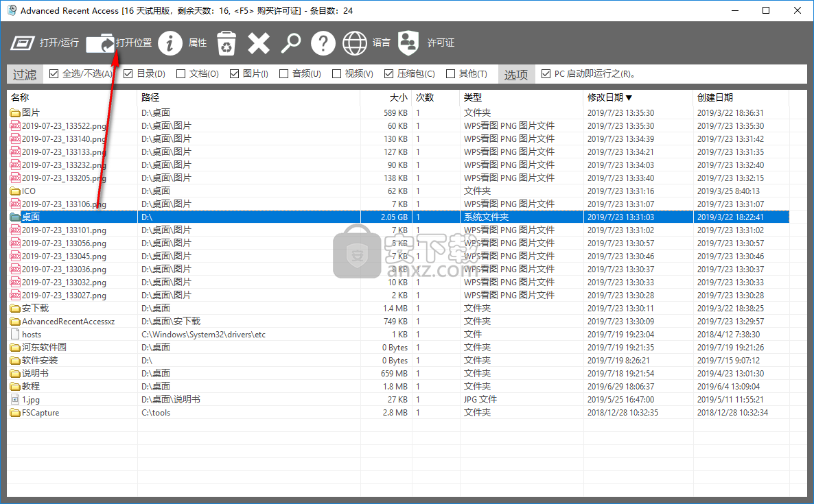Click the globe Language (语言) icon
Image resolution: width=814 pixels, height=504 pixels.
tap(355, 43)
